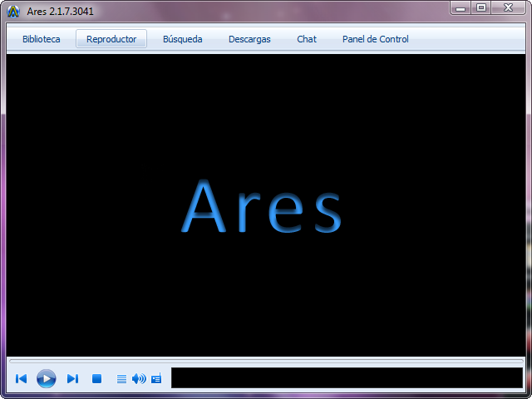Screen dimensions: 532x399
Task: Skip to the previous track
Action: pos(21,379)
